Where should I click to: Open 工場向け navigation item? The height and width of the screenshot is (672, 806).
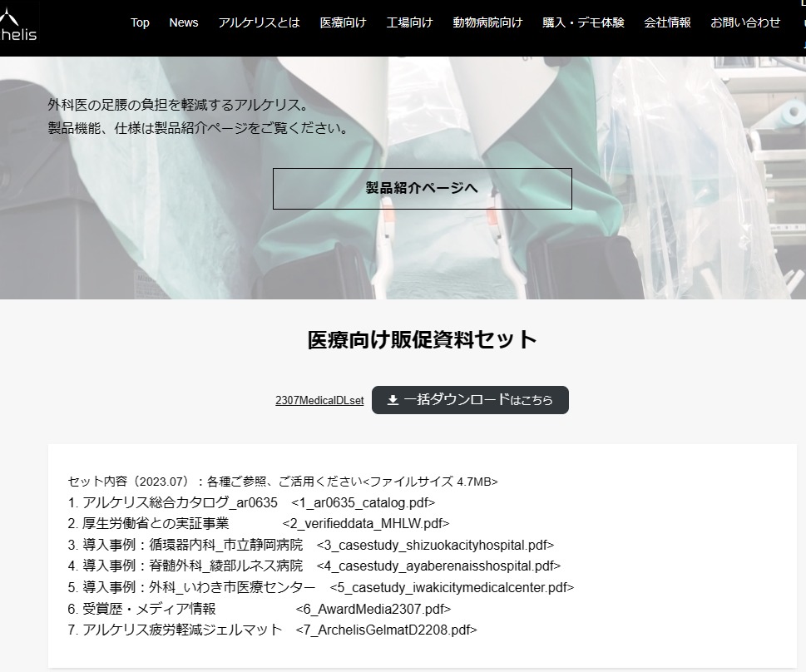point(410,22)
